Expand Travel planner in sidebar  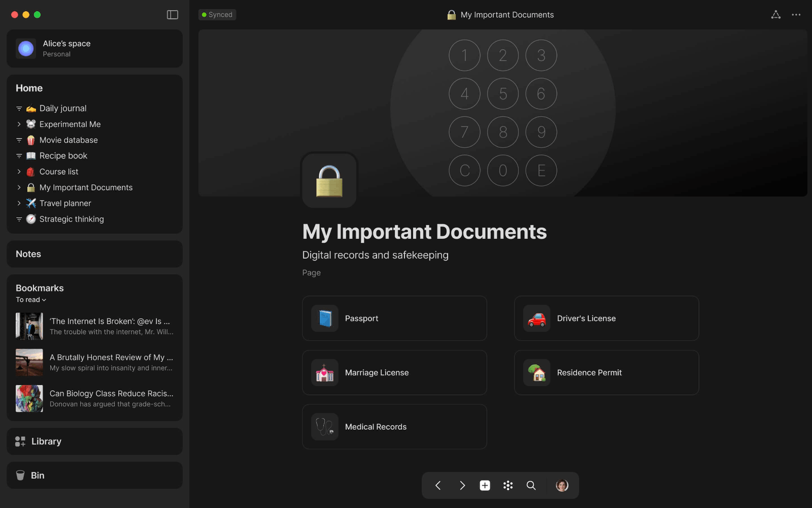(19, 203)
